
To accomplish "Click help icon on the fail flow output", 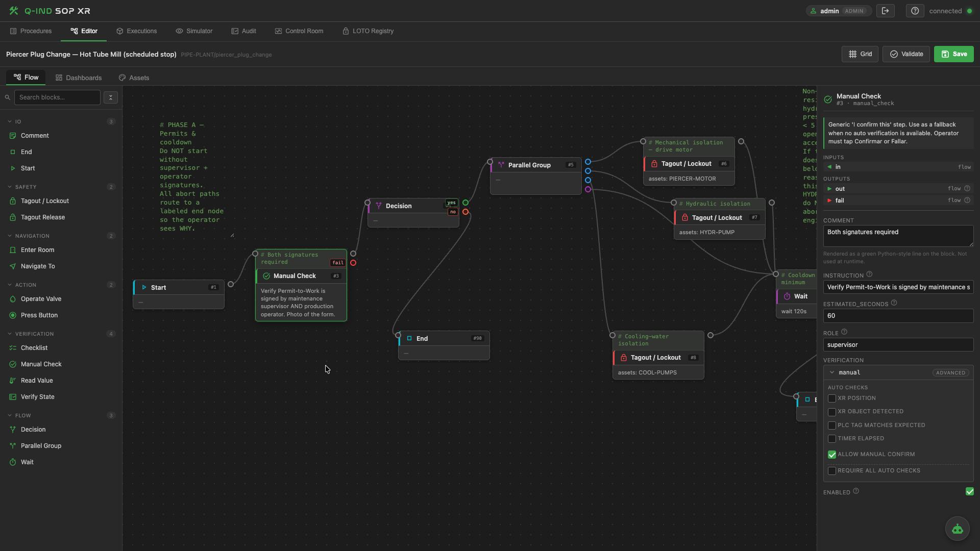I will tap(967, 201).
